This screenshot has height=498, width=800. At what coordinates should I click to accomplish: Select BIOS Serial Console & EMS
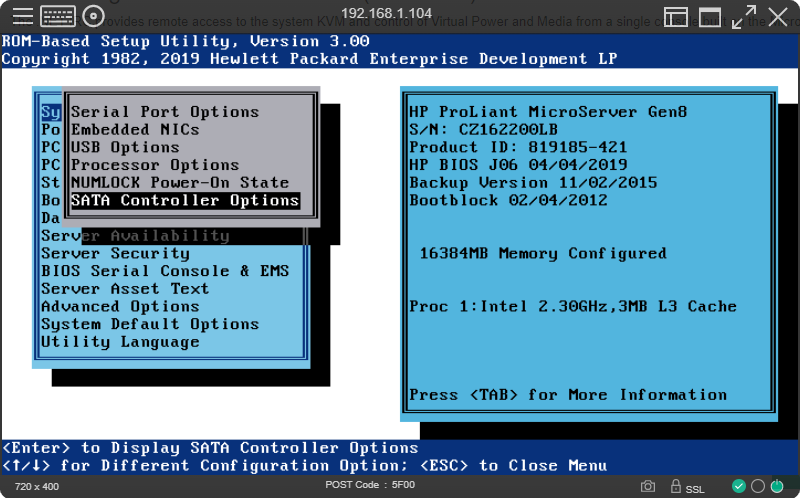click(x=165, y=271)
